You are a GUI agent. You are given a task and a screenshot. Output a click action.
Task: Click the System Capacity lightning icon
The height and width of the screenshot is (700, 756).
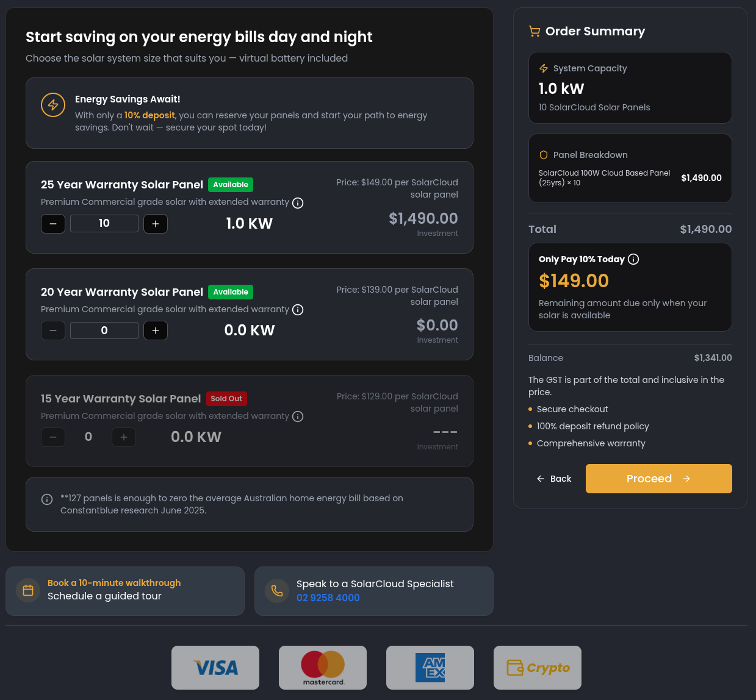[544, 68]
